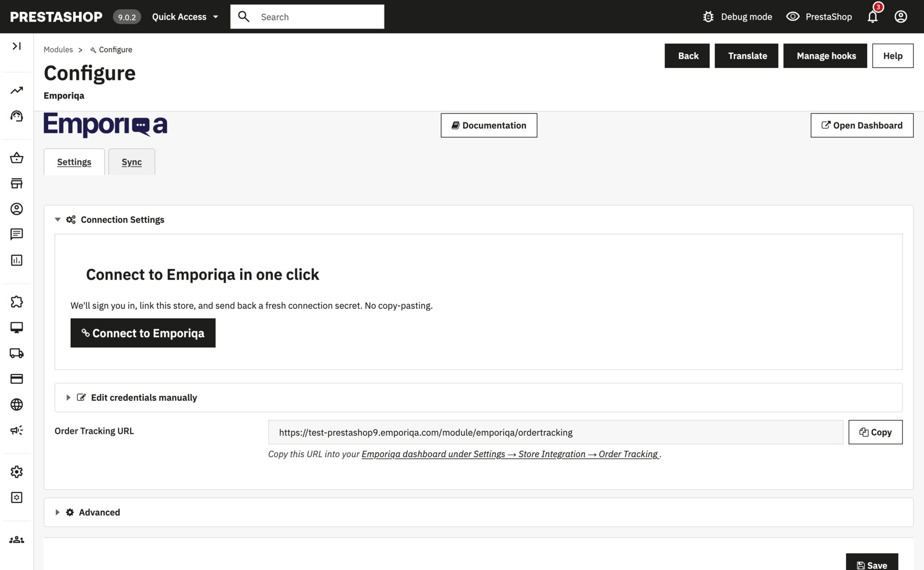
Task: Open Emporiqa dashboard Order Tracking link
Action: (x=510, y=454)
